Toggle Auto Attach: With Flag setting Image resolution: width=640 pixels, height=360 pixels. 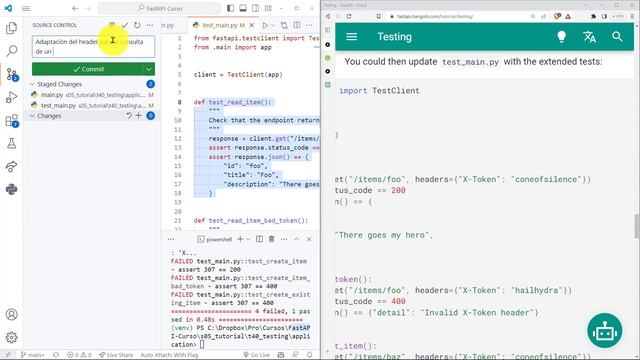[169, 355]
